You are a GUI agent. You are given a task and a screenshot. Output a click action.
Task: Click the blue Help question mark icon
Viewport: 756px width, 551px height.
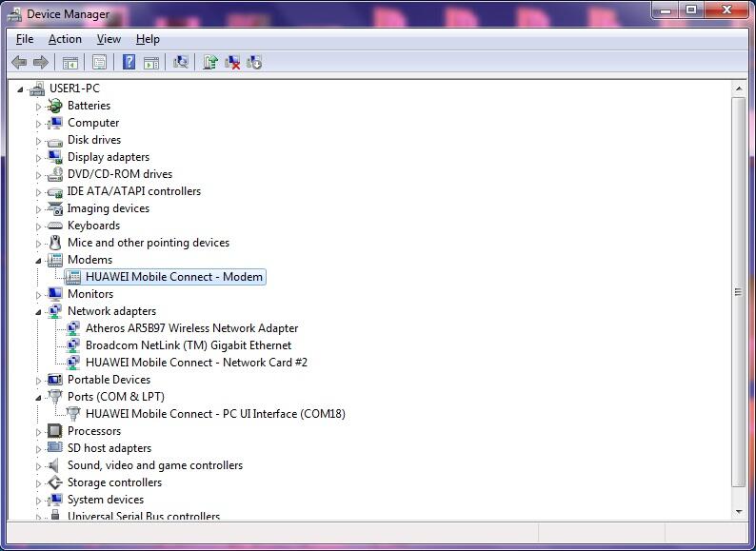tap(129, 63)
